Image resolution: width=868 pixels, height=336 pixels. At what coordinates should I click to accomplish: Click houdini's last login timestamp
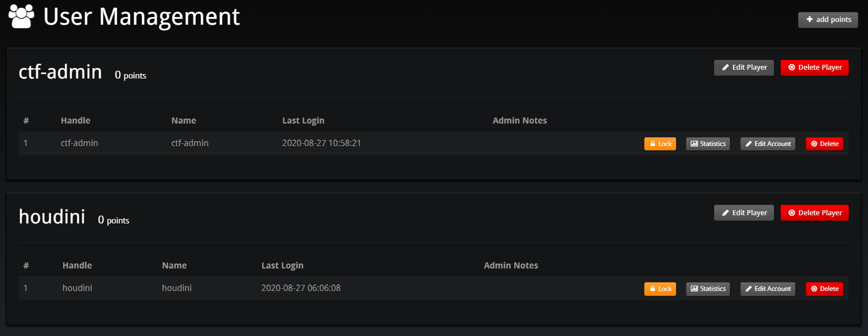[x=301, y=288]
